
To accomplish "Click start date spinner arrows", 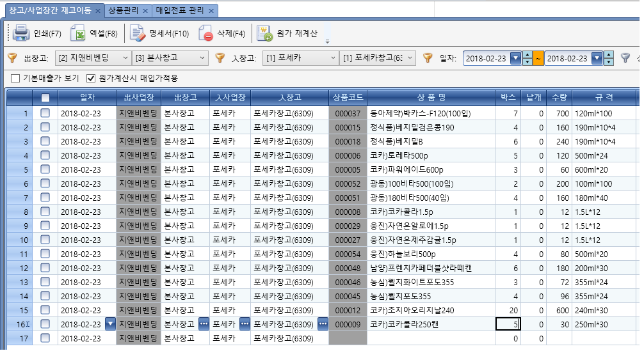I will [x=527, y=58].
